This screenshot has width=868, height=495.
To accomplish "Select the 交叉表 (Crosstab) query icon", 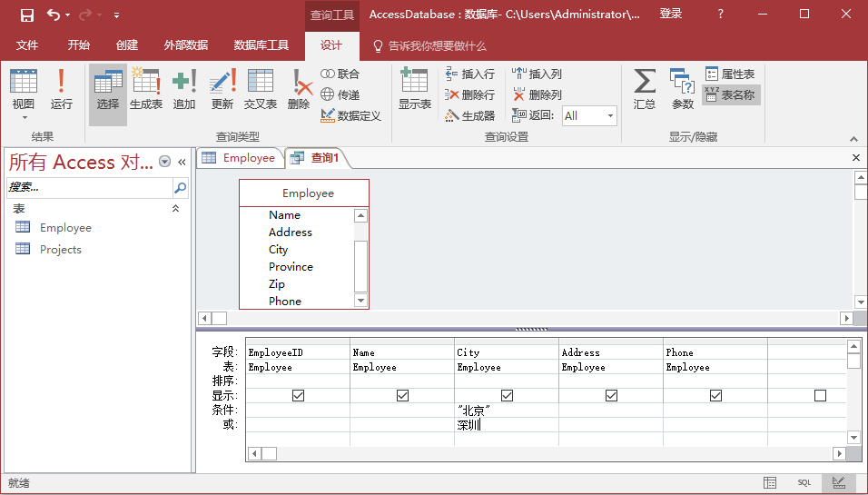I will pos(261,89).
